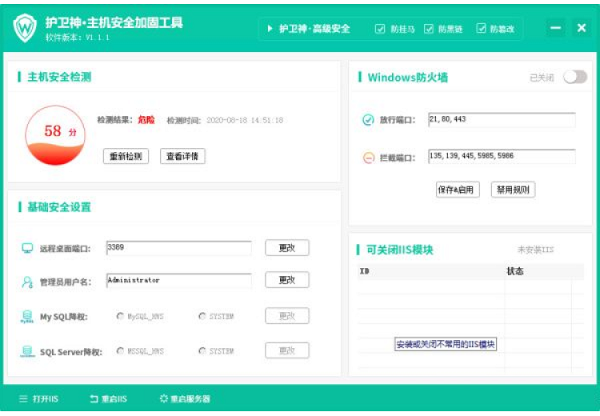600x416 pixels.
Task: Click the 重新检测 button
Action: coord(126,156)
